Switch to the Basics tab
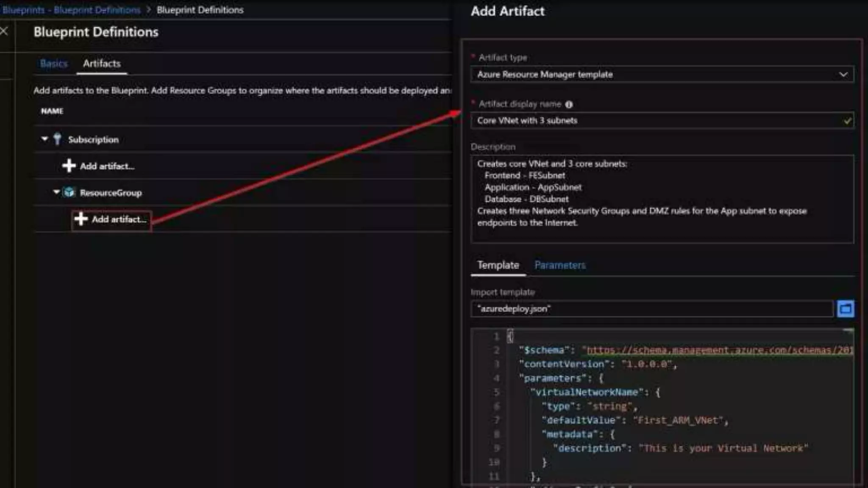 pyautogui.click(x=54, y=64)
